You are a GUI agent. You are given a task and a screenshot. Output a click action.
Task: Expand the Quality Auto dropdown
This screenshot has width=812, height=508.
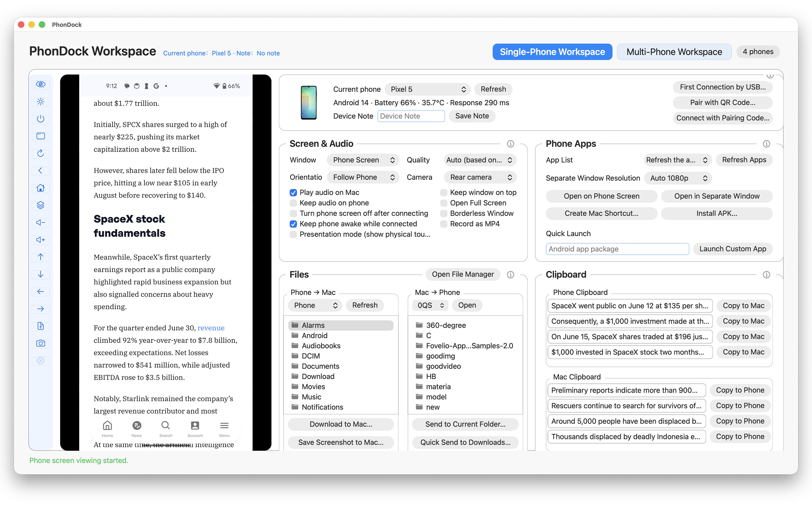(480, 160)
